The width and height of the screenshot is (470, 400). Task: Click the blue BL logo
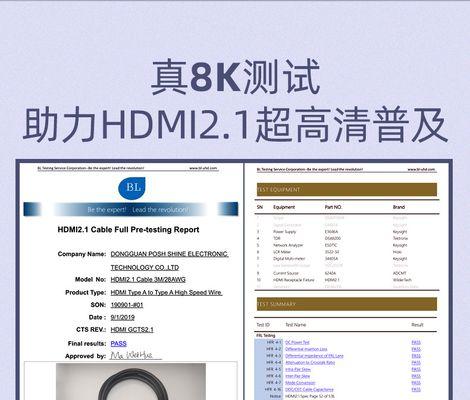[132, 188]
